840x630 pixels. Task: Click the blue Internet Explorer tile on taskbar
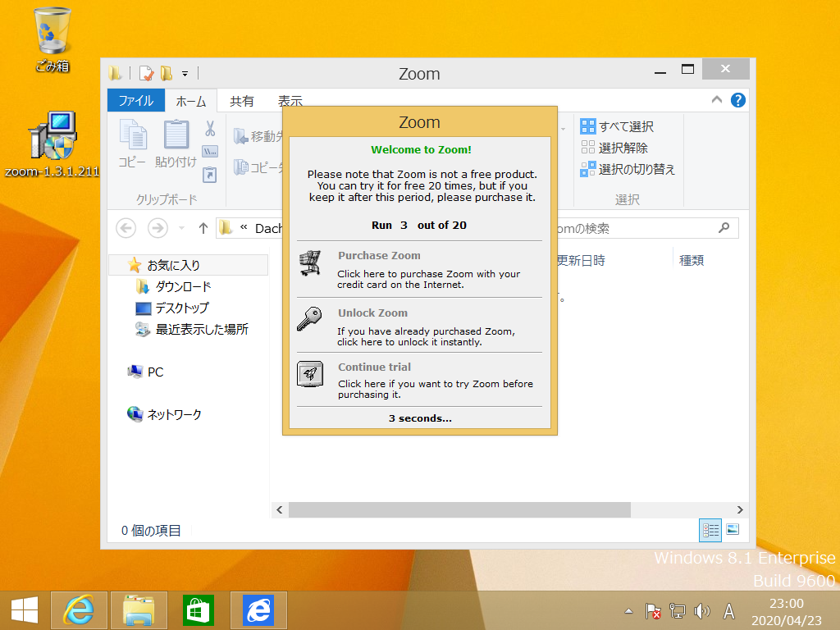[258, 610]
